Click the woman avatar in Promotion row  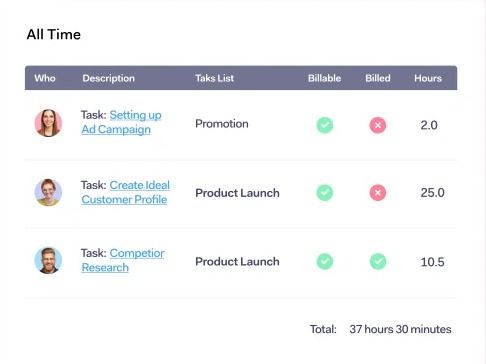click(48, 123)
